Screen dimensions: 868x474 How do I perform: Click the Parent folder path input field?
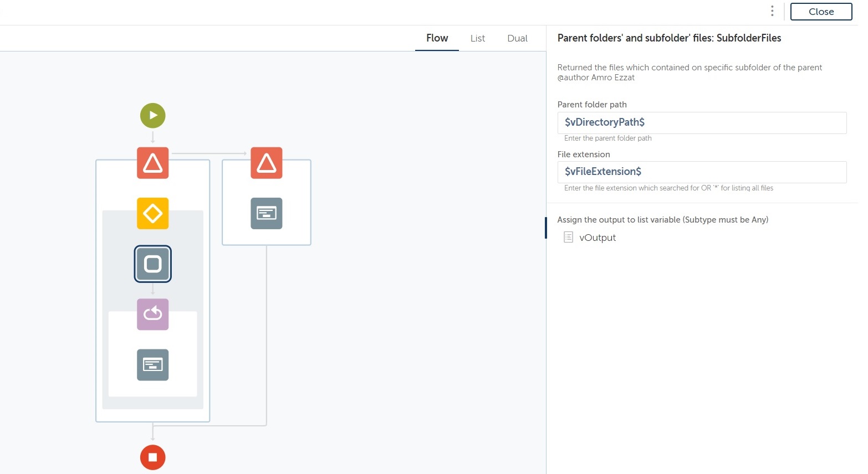click(702, 122)
